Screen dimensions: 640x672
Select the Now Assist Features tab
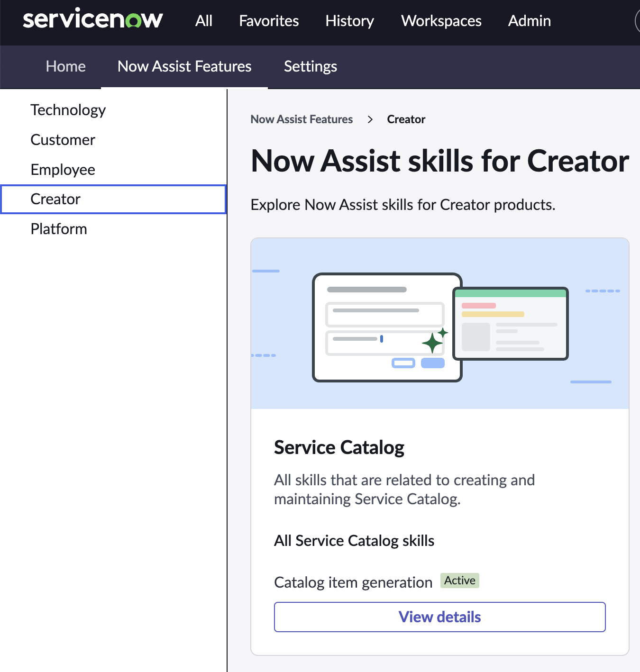pos(184,66)
